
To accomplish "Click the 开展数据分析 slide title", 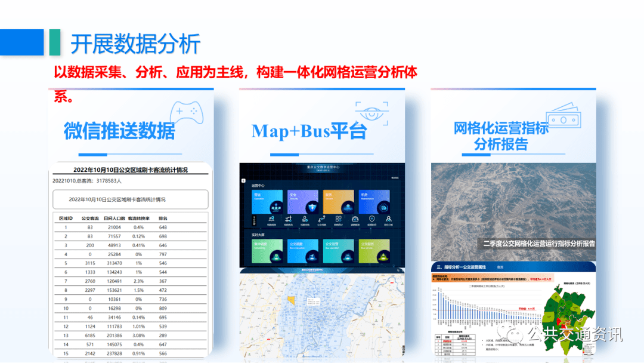I will [135, 44].
